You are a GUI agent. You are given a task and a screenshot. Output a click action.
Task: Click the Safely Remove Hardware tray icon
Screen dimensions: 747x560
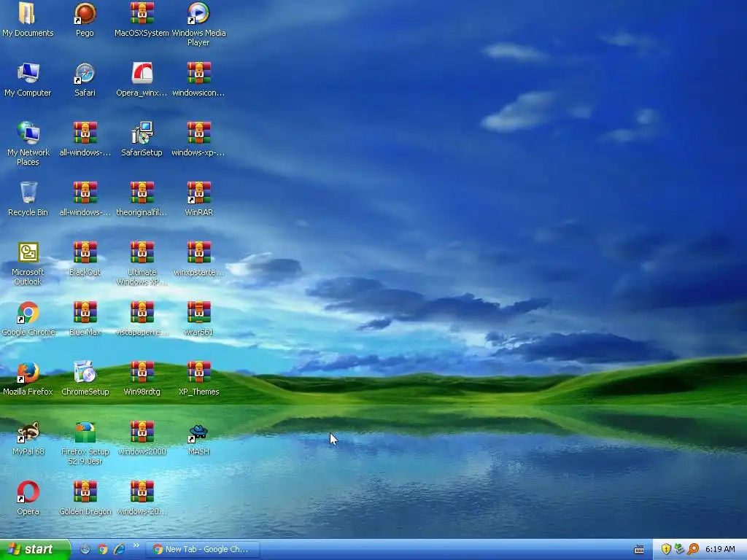679,549
